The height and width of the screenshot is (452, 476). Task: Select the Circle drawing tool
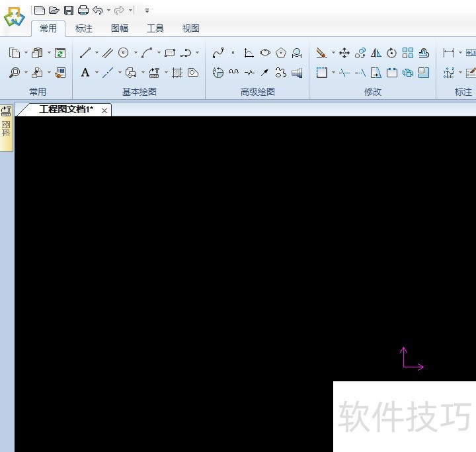[x=123, y=53]
